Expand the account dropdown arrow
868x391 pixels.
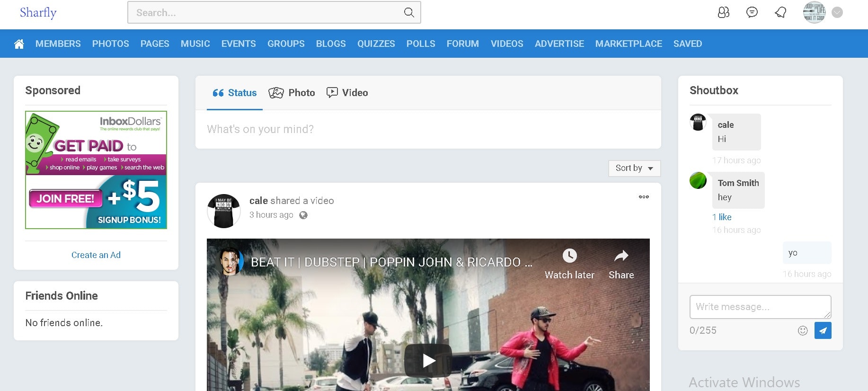(x=837, y=12)
